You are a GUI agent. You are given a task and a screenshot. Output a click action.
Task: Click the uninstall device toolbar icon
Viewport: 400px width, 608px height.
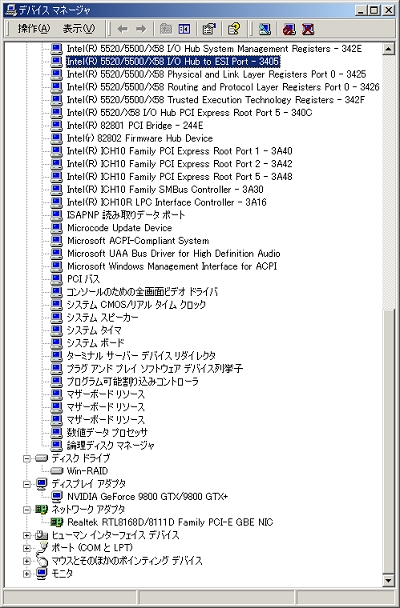(x=308, y=29)
